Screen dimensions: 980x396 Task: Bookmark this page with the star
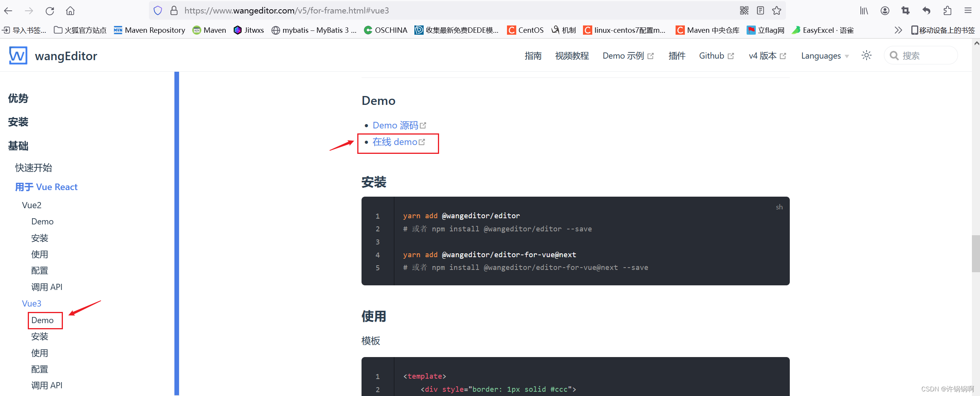coord(777,10)
